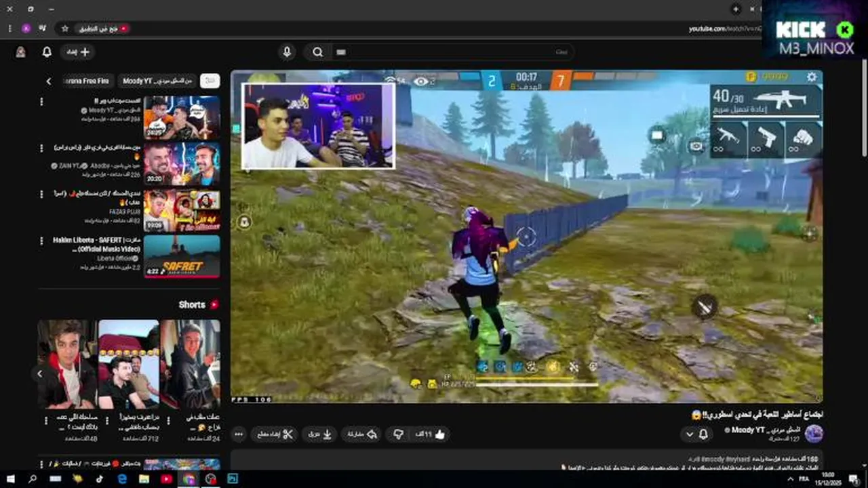Open the browser three-dot menu
The height and width of the screenshot is (488, 868).
[x=9, y=28]
